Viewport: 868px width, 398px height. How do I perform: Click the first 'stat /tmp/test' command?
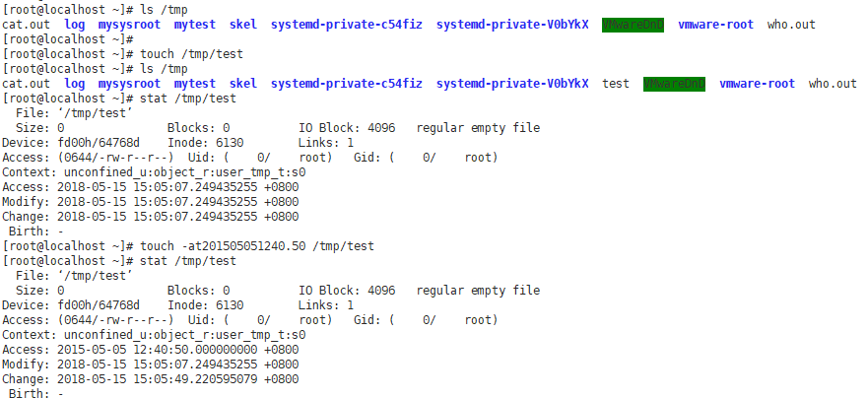[188, 99]
